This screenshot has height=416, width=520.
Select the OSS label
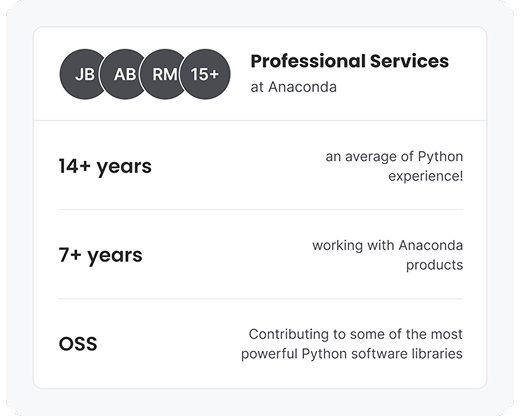pyautogui.click(x=78, y=344)
